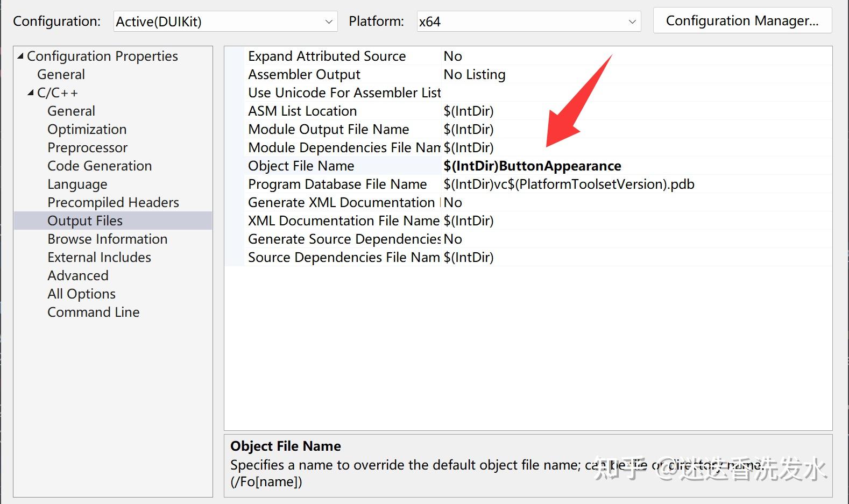Select Preprocessor in the property tree

(87, 147)
